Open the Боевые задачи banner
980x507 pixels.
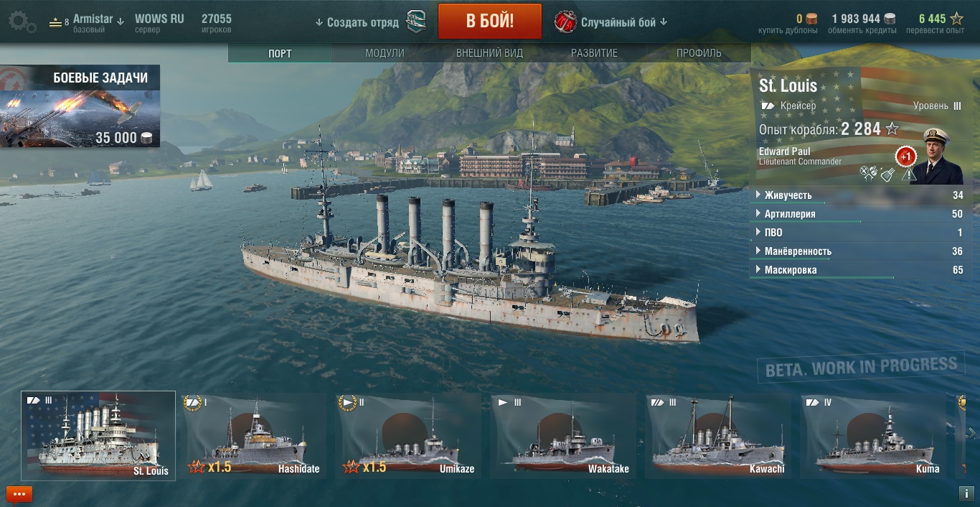tap(80, 106)
